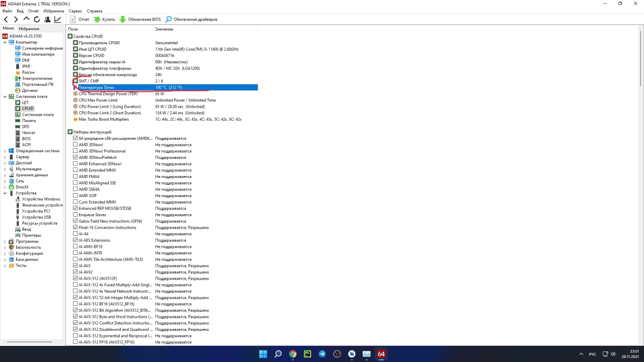Open the Электропитание item
The height and width of the screenshot is (362, 644).
click(37, 78)
